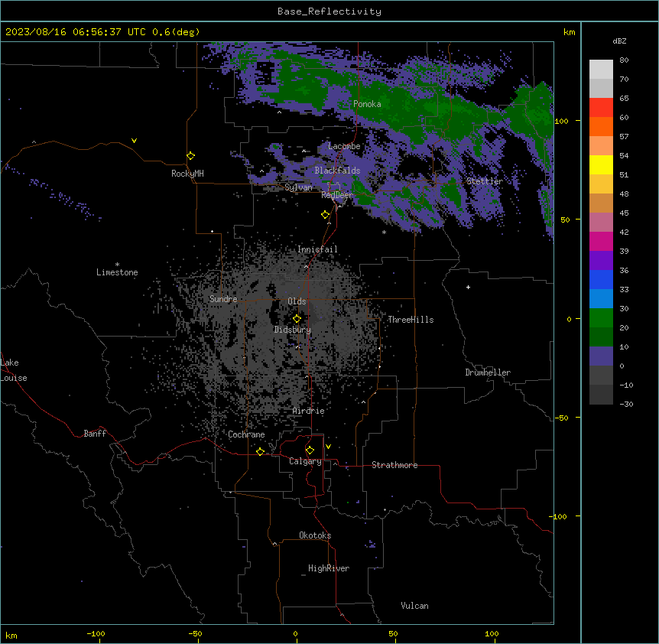Click the green 20-30 dBZ legend swatch
This screenshot has width=659, height=644.
point(601,318)
